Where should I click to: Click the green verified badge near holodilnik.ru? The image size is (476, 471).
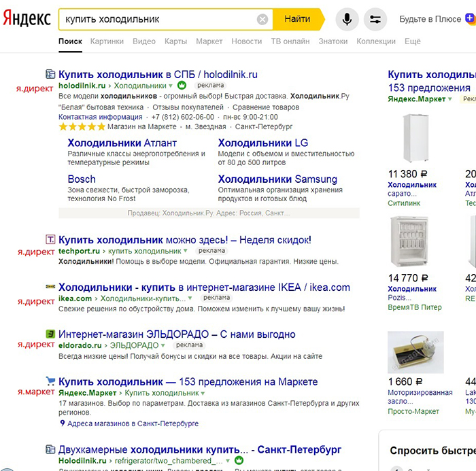(182, 86)
